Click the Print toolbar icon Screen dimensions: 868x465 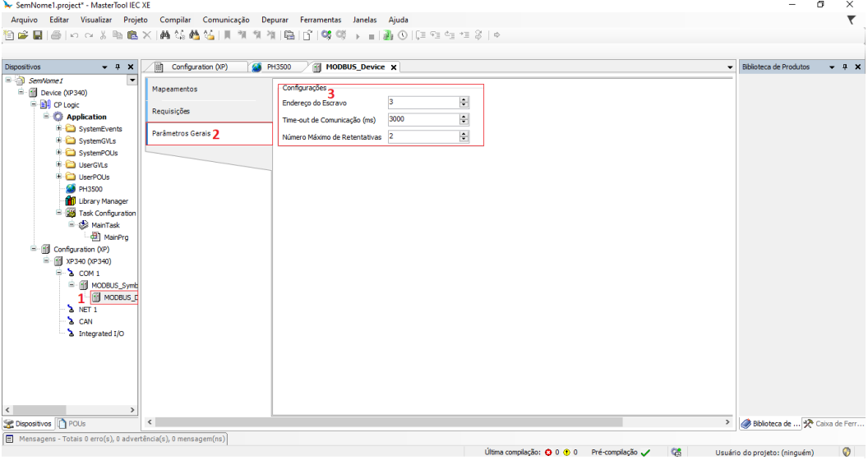[x=56, y=35]
